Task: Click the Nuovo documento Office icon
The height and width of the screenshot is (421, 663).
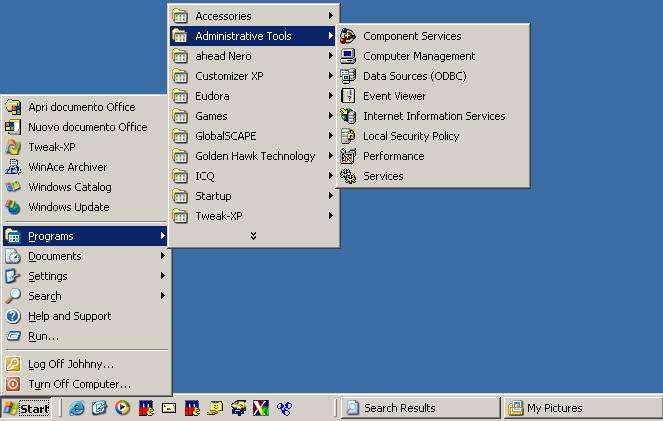Action: coord(13,127)
